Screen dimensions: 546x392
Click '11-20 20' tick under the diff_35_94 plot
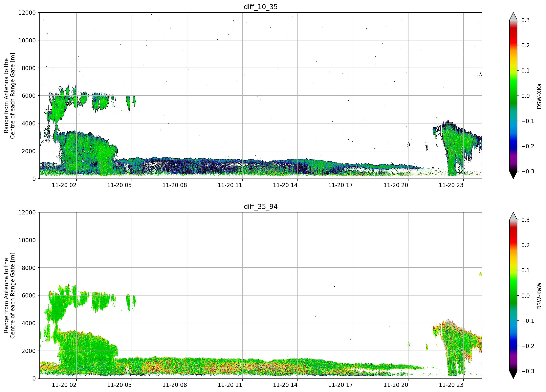pyautogui.click(x=396, y=385)
